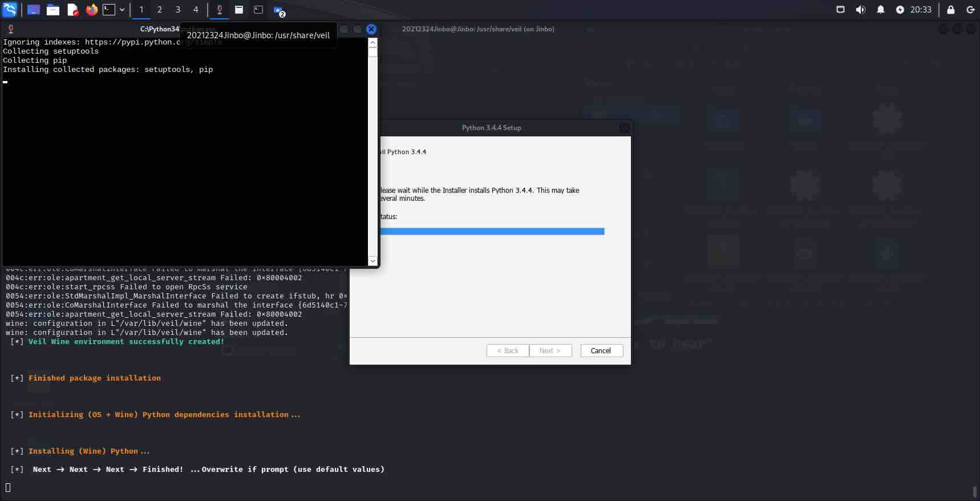This screenshot has height=501, width=980.
Task: Click scroll up arrow in Python34 console
Action: coord(372,43)
